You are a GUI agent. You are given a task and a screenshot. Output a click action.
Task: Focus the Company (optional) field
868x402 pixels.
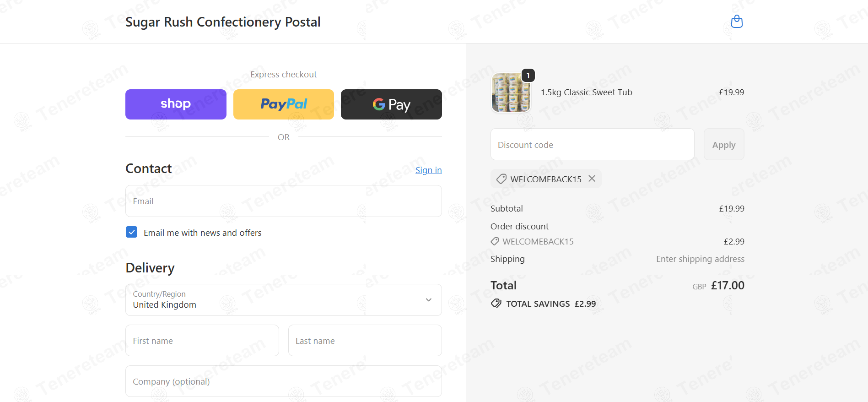(x=284, y=381)
